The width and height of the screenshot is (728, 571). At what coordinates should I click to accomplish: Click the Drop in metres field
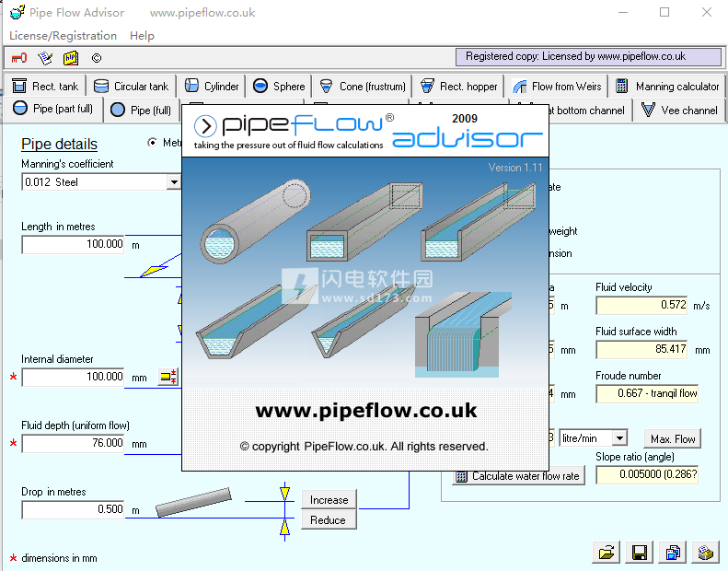[73, 509]
